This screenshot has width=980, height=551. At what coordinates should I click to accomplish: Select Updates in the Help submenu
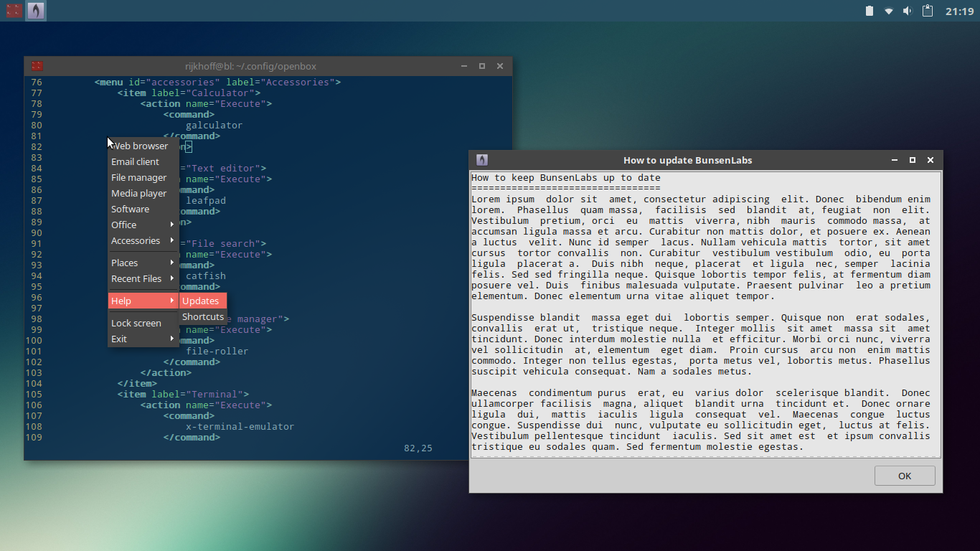point(203,301)
